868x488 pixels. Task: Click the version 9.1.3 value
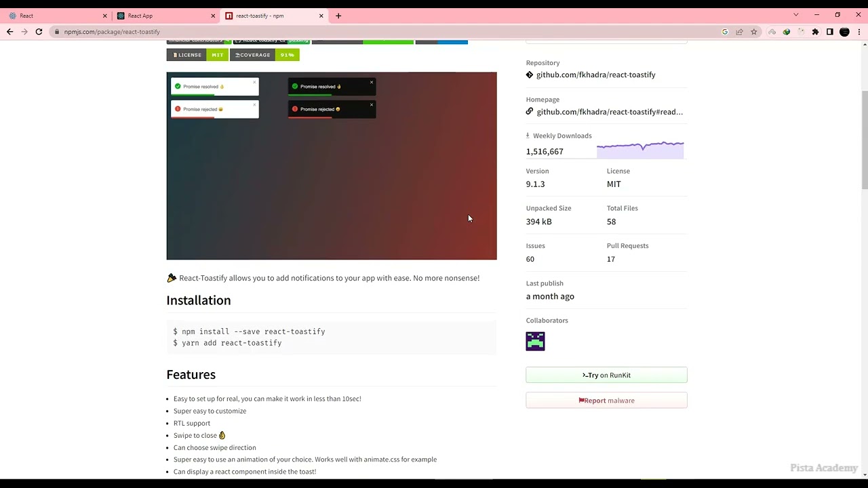coord(535,184)
